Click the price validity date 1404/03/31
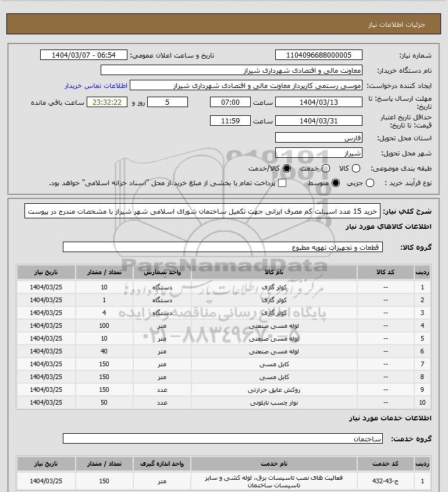This screenshot has height=492, width=448. [x=318, y=121]
